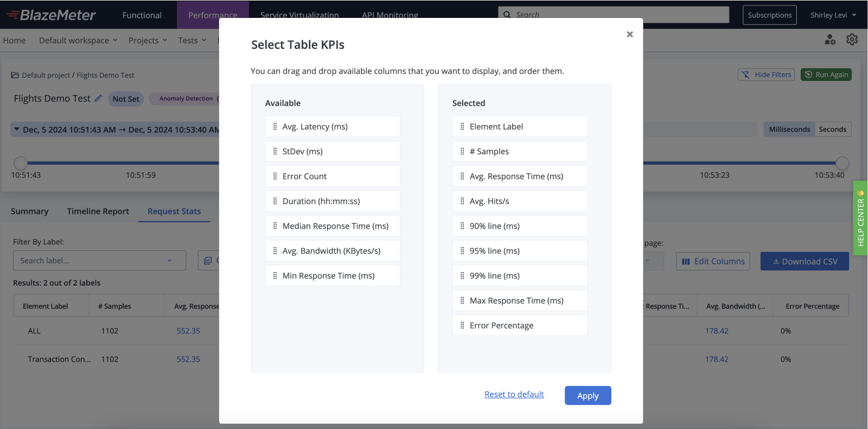This screenshot has height=429, width=868.
Task: Click the Reset to default link
Action: coord(514,394)
